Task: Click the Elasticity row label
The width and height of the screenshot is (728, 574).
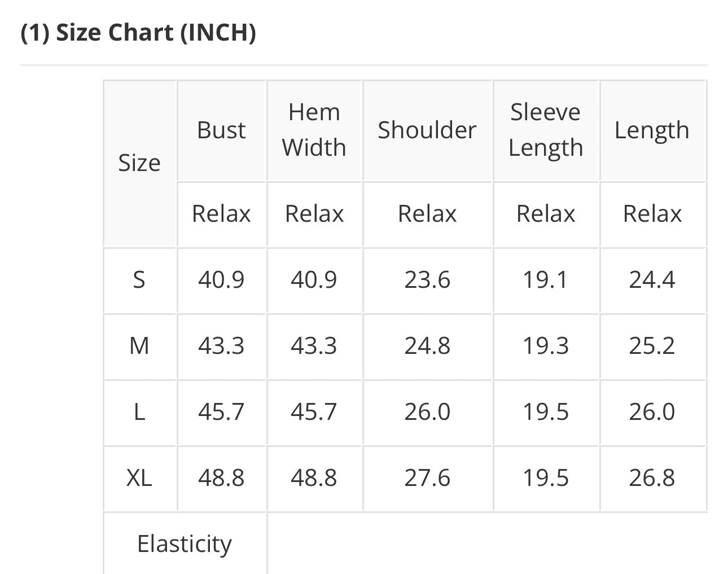Action: (x=185, y=544)
